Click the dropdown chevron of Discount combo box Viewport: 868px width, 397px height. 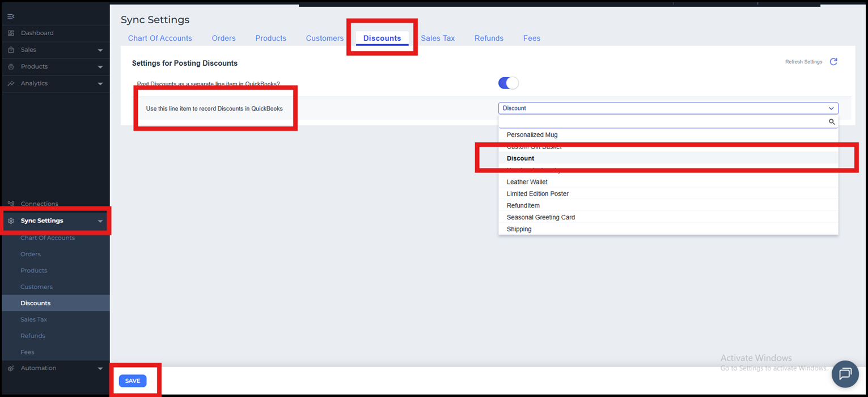pos(831,108)
